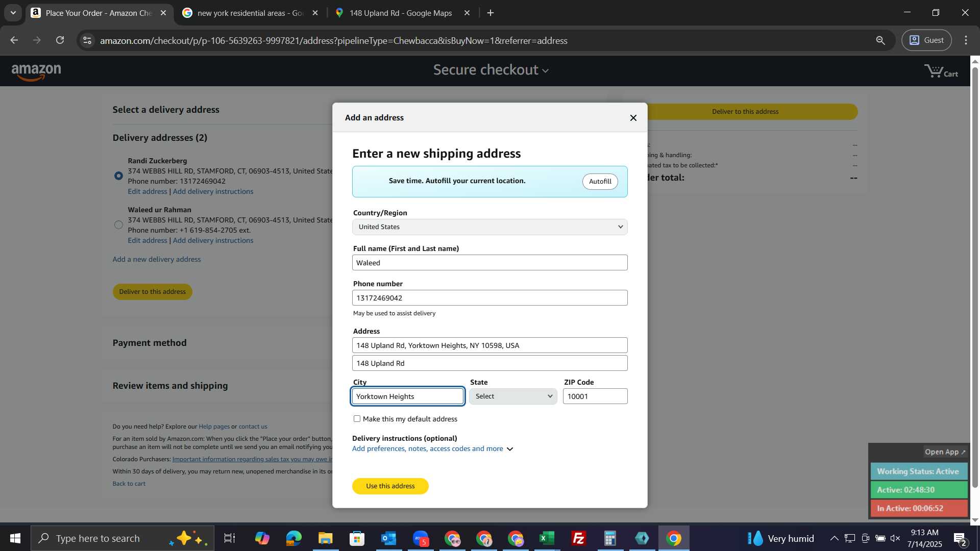
Task: Close the new york residential areas tab
Action: pos(315,13)
